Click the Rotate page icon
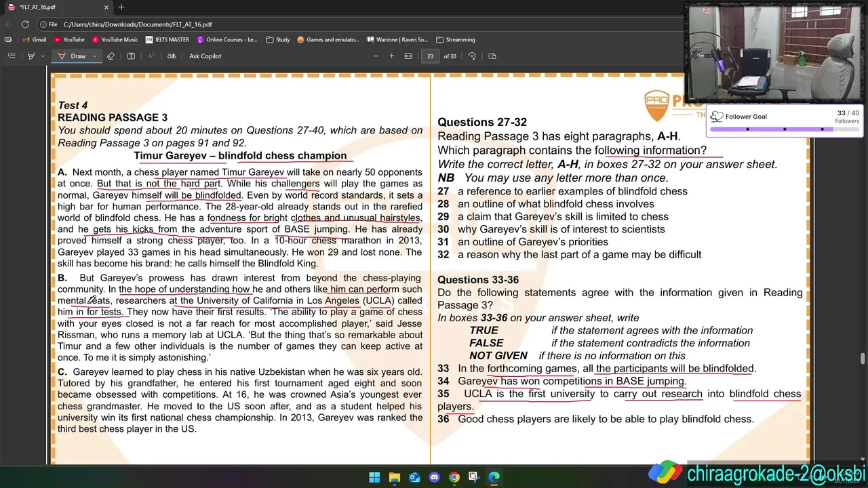This screenshot has height=488, width=868. pos(472,56)
